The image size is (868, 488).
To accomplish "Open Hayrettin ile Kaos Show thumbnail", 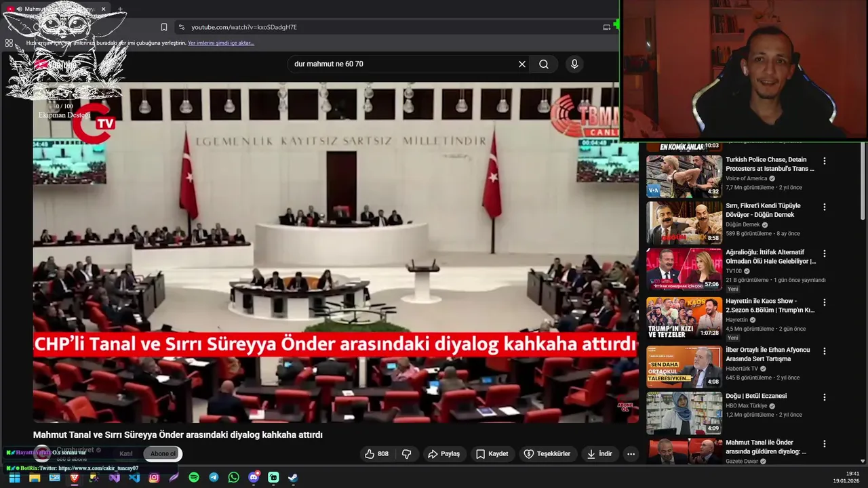I will click(x=684, y=318).
